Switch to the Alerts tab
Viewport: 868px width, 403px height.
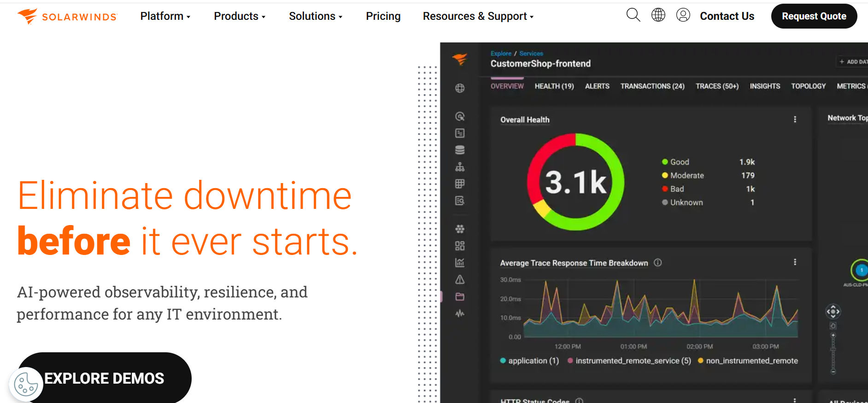tap(597, 86)
